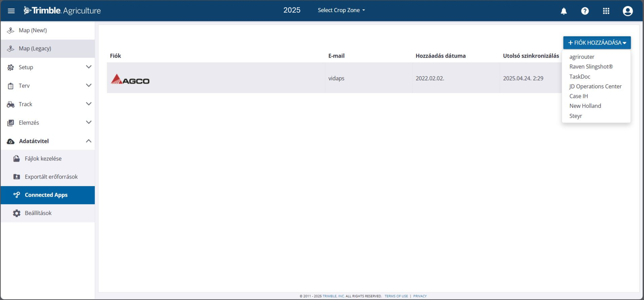Click the Trimble Agriculture logo
This screenshot has height=300, width=644.
[x=62, y=10]
